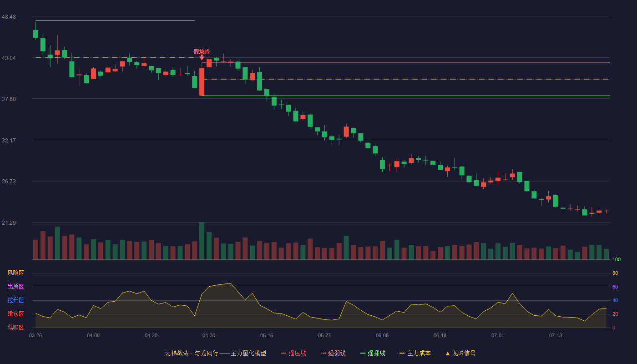Click the 低吸区 zone label
Viewport: 637px width, 364px height.
(15, 327)
